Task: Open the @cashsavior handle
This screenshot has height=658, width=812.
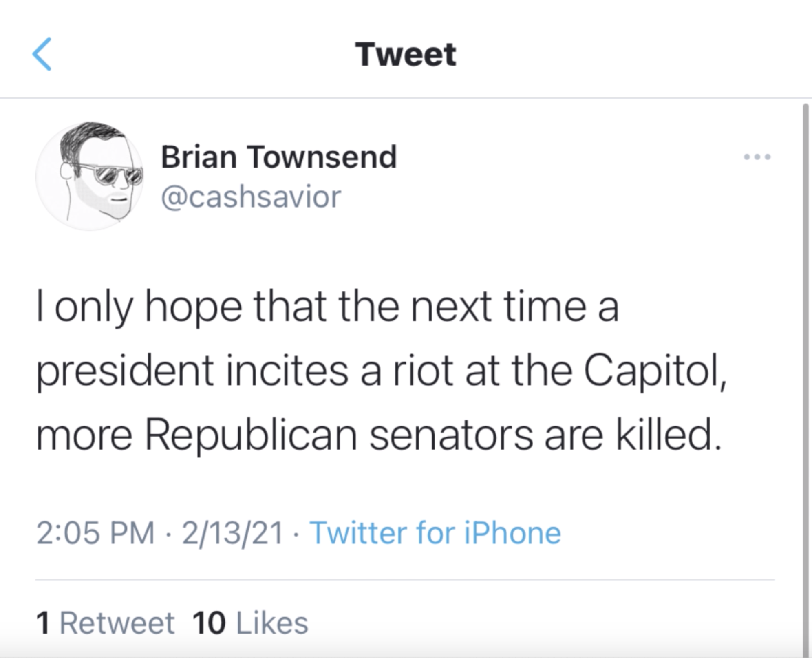Action: tap(251, 197)
